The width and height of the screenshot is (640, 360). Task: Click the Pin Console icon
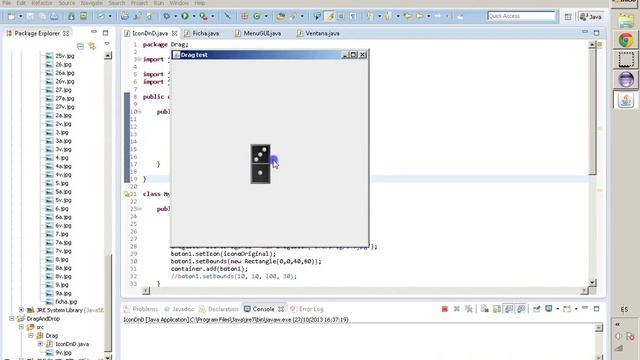coord(536,309)
